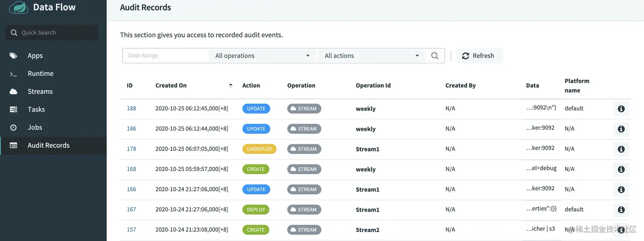The width and height of the screenshot is (644, 241).
Task: Open info icon for record 178
Action: click(621, 149)
